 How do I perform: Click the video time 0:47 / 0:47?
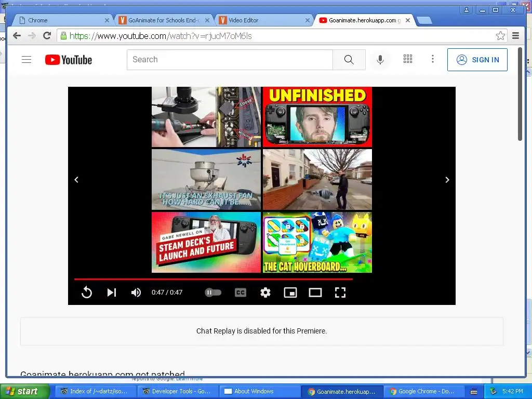[x=167, y=292]
